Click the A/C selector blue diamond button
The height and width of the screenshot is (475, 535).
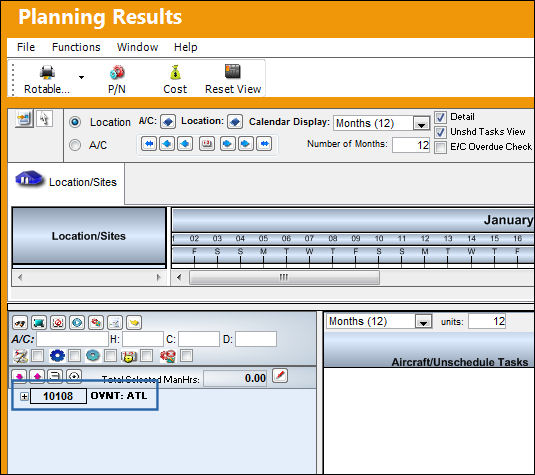click(168, 122)
